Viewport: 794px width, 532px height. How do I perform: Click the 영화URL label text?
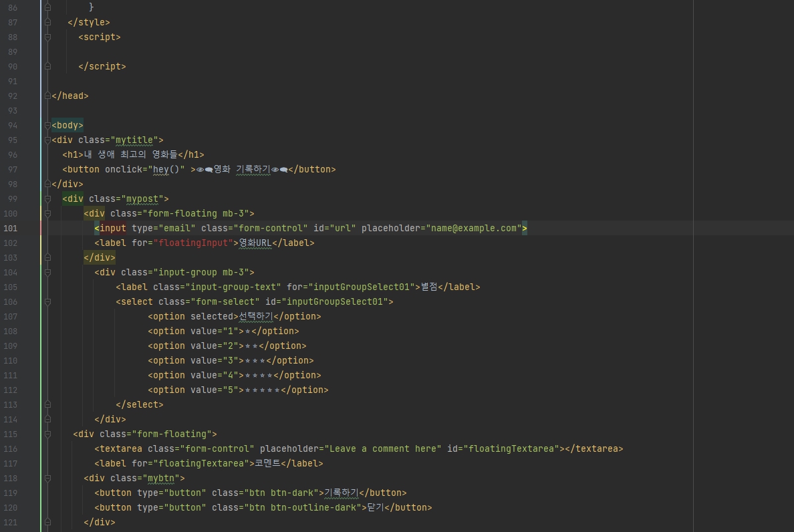click(255, 243)
